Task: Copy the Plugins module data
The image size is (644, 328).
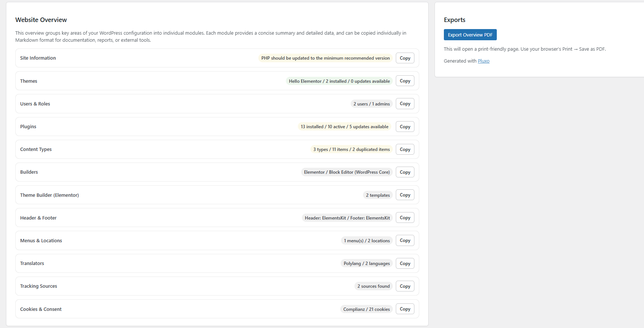Action: click(405, 127)
